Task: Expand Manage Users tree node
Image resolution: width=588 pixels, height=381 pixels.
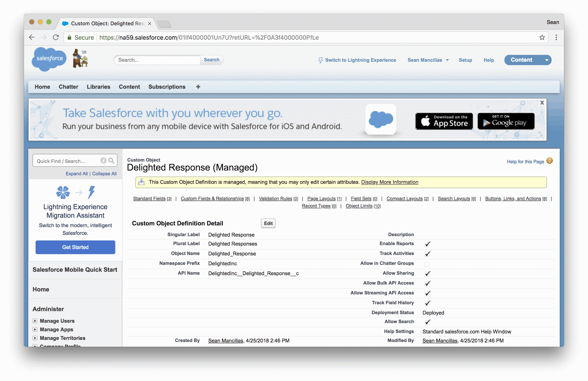Action: [x=35, y=321]
